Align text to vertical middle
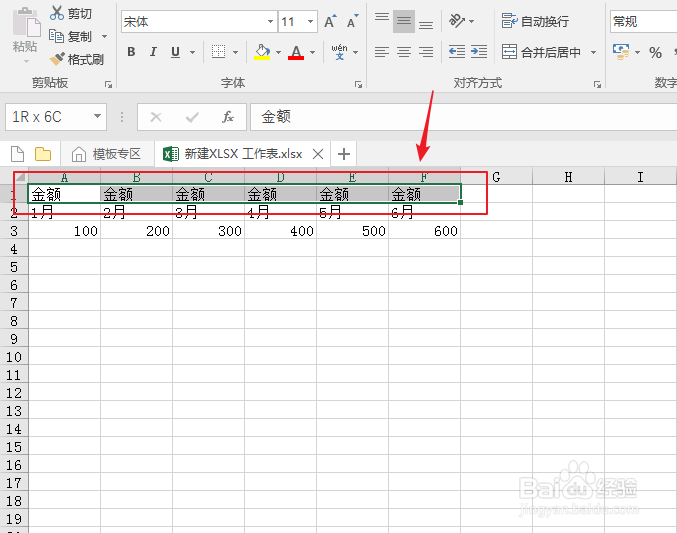The image size is (677, 533). coord(404,21)
